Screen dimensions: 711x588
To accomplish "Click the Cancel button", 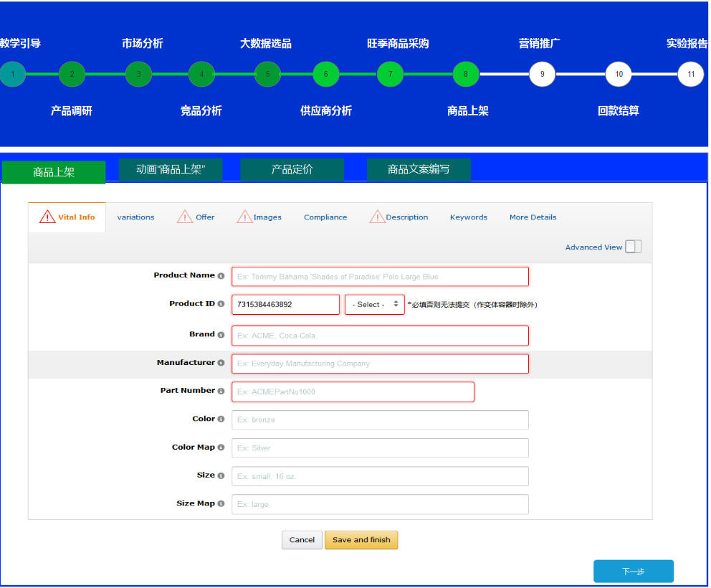I will (x=302, y=540).
